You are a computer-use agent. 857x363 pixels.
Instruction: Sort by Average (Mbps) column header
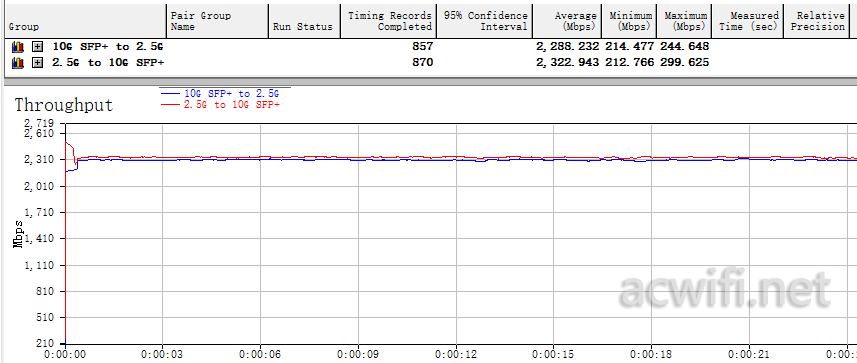click(567, 21)
